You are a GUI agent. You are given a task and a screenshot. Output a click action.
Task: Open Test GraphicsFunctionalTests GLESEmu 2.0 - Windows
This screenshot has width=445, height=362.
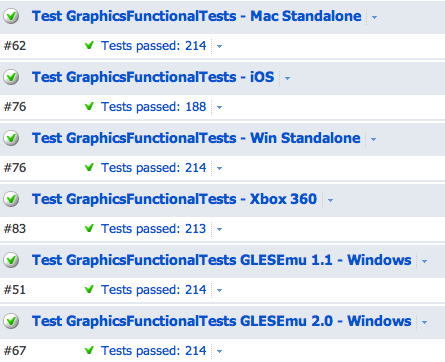(222, 321)
